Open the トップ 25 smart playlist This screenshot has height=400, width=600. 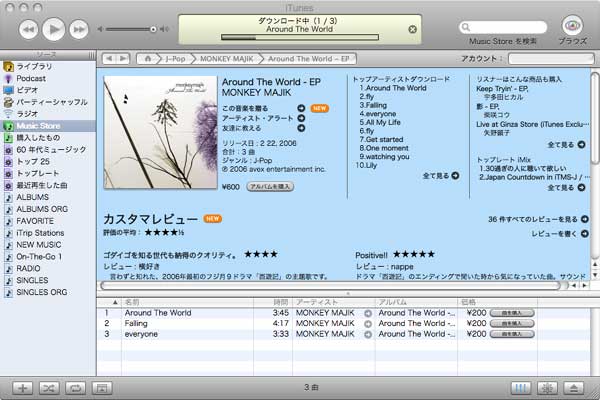[x=48, y=162]
